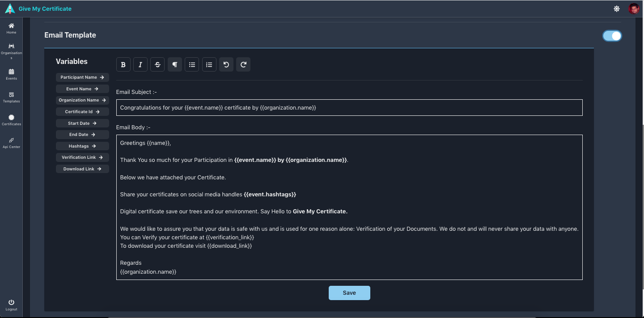Viewport: 644px width, 318px height.
Task: Navigate to the Api Center
Action: tap(11, 142)
